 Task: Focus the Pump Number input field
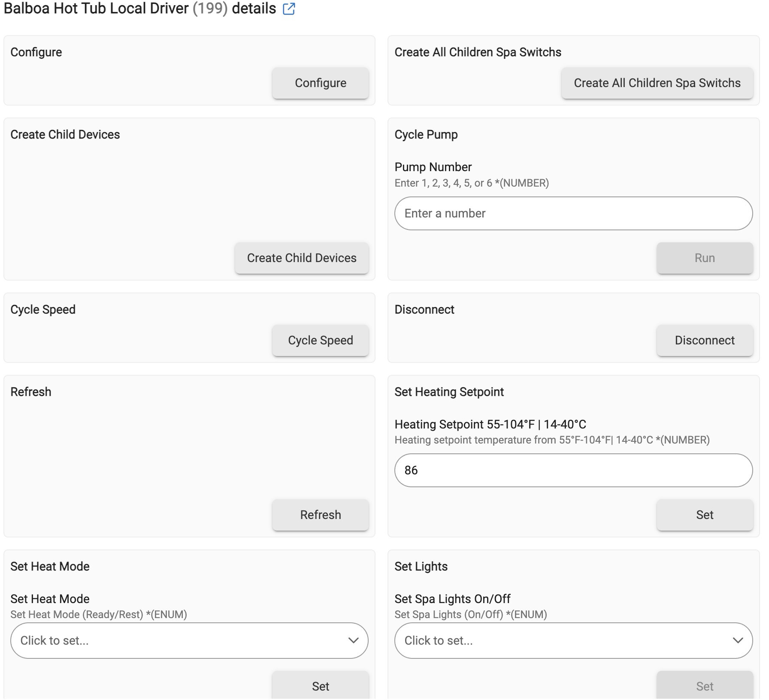point(573,214)
